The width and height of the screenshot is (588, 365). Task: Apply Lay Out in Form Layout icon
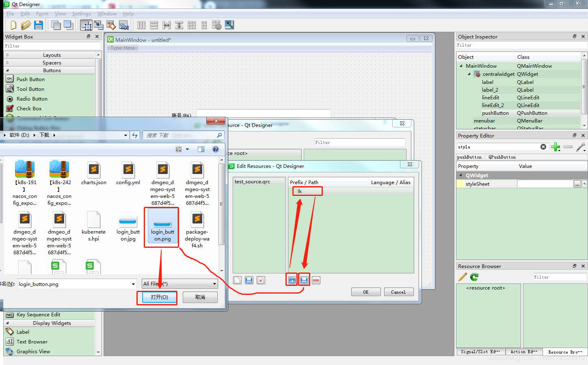click(204, 25)
